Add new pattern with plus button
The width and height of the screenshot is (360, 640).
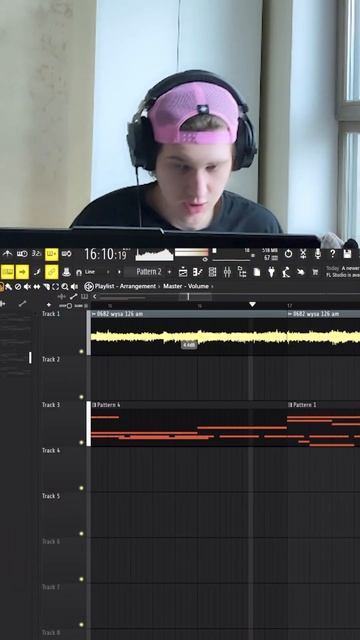tap(169, 272)
